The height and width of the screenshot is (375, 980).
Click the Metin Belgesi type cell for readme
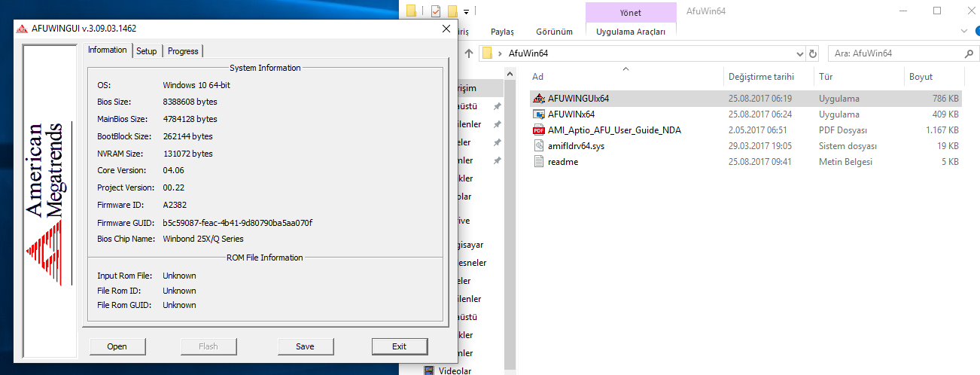[845, 162]
